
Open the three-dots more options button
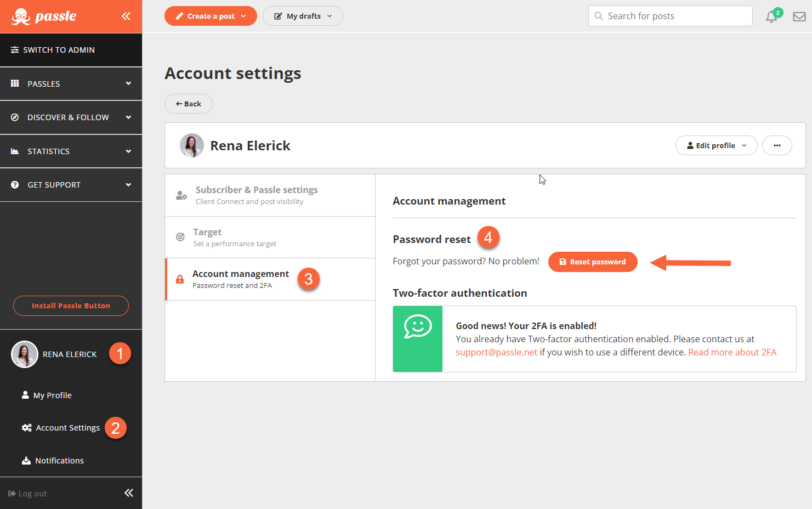777,145
